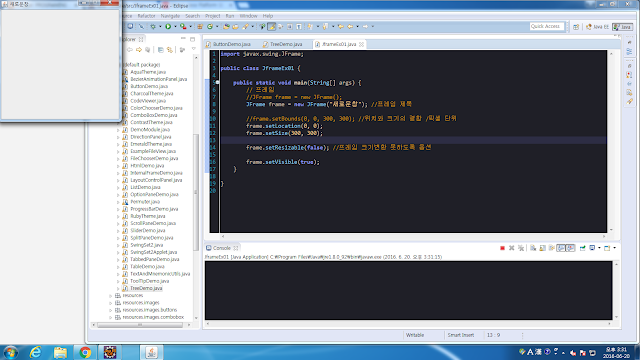The height and width of the screenshot is (360, 640).
Task: Open Package Explorer View Menu triangle
Action: point(194,49)
